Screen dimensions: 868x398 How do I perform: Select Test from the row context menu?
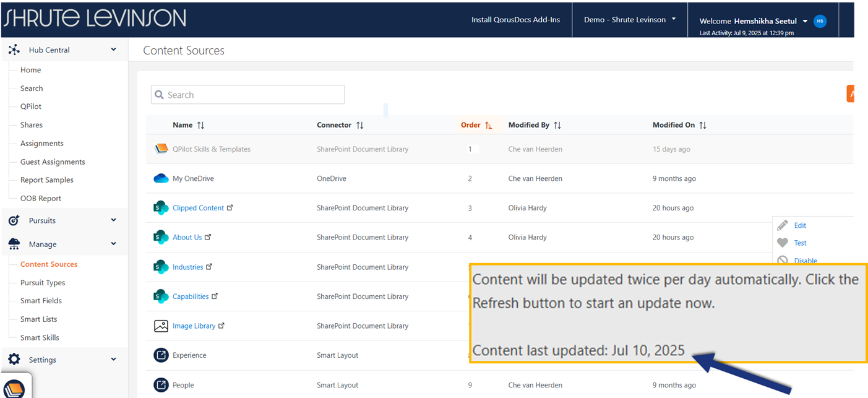click(800, 243)
